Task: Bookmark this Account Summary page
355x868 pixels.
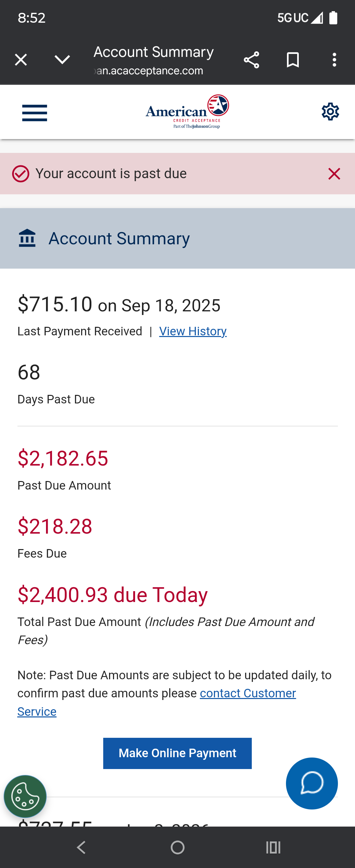Action: click(292, 60)
